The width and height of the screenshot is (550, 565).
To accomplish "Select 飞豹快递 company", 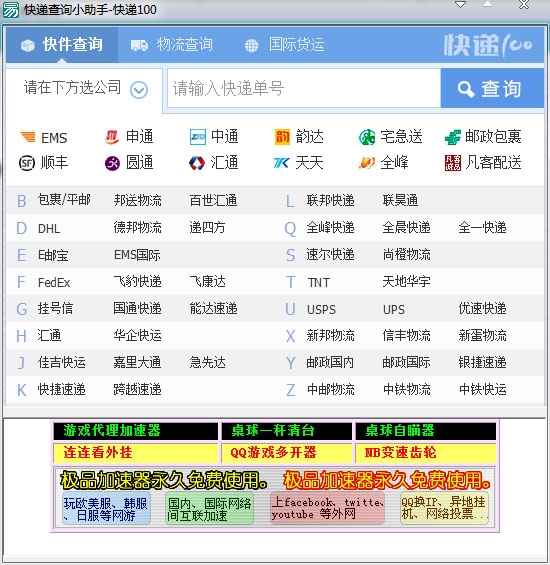I will pyautogui.click(x=137, y=281).
